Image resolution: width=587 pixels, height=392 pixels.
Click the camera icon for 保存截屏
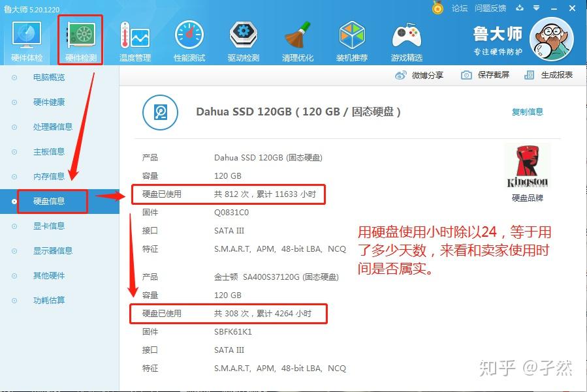tap(466, 75)
